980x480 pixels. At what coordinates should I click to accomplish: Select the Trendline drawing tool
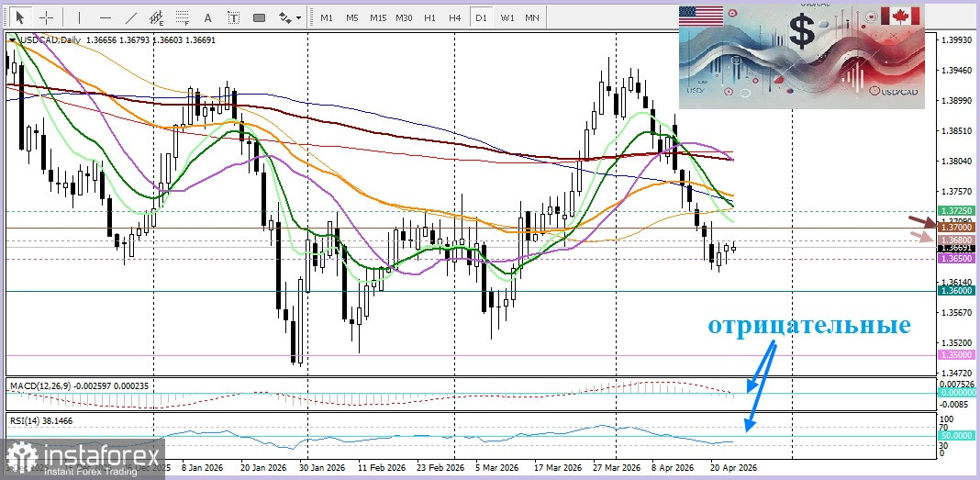tap(130, 17)
